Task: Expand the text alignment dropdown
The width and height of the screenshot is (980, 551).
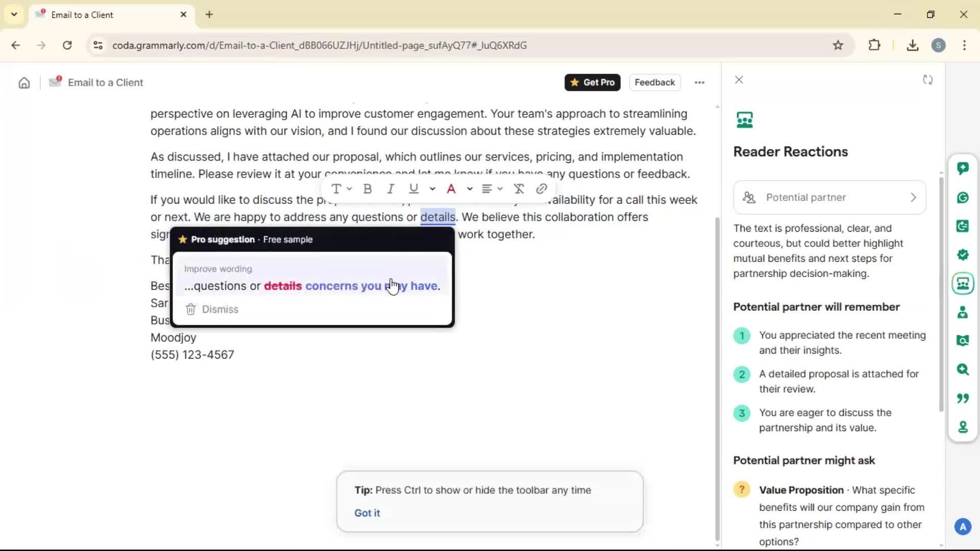Action: click(492, 189)
